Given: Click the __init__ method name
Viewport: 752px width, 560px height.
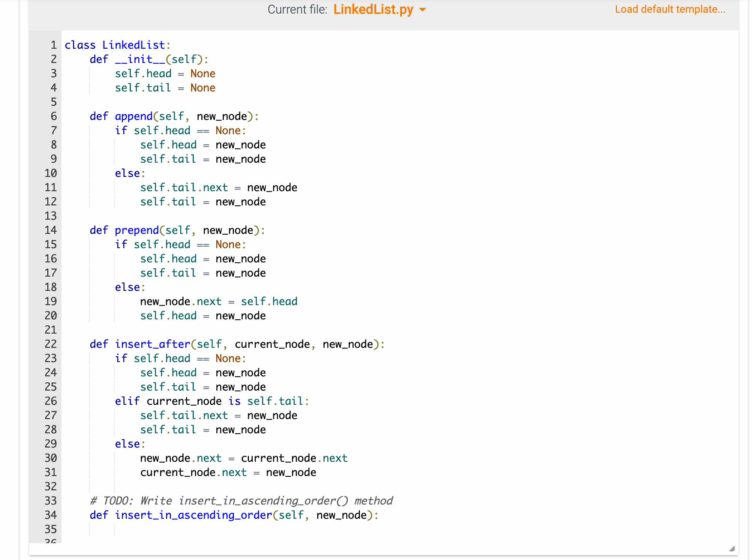Looking at the screenshot, I should (141, 59).
